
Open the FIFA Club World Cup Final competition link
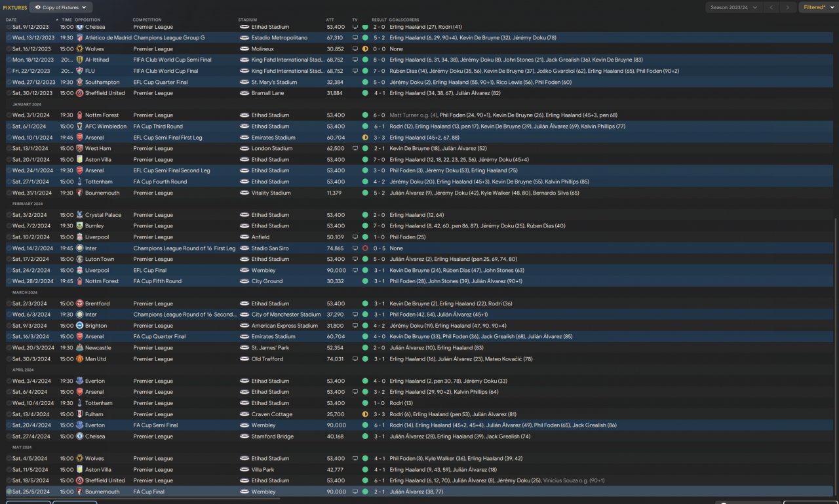click(x=165, y=71)
